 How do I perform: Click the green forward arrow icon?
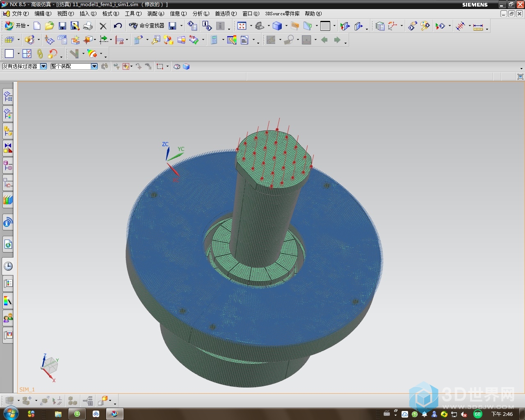337,40
